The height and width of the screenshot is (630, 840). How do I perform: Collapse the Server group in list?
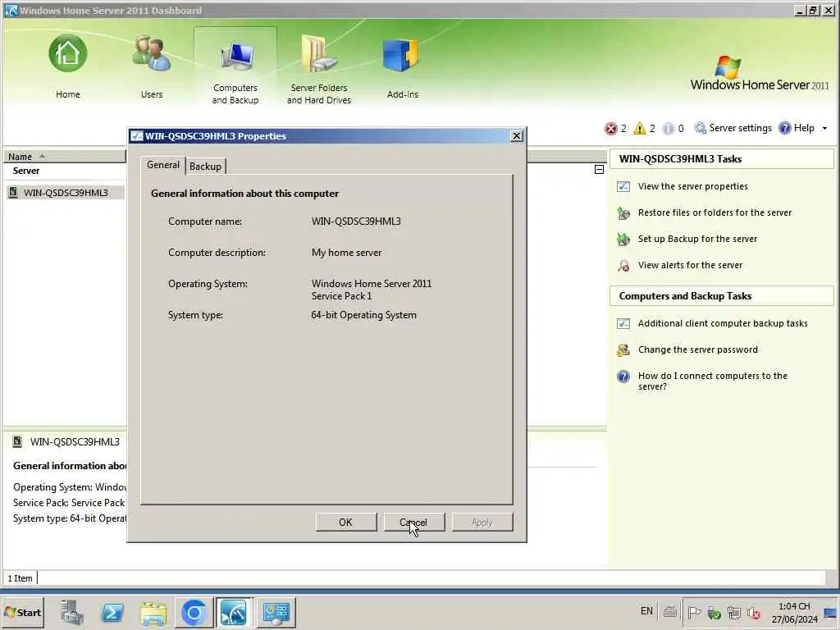click(x=600, y=170)
